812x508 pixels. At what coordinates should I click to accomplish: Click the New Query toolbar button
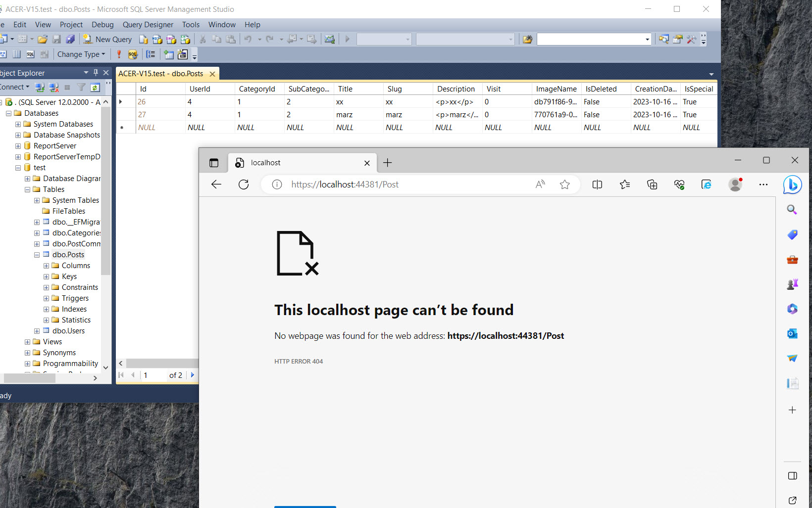107,39
